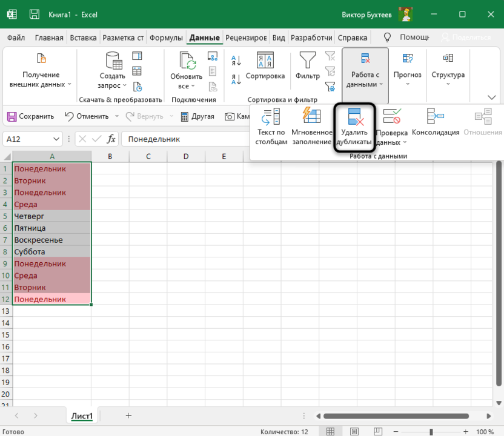
Task: Switch to Page Break Preview in status bar
Action: coord(377,431)
